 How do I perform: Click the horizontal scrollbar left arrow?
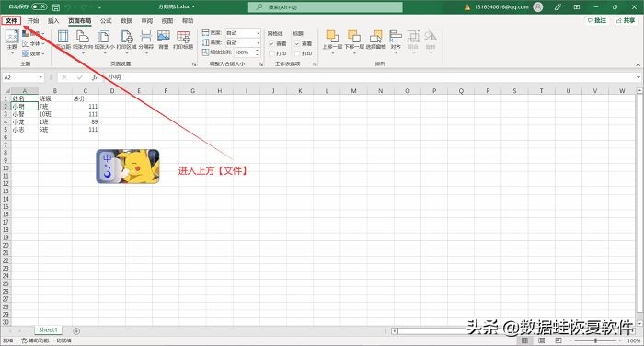(395, 330)
